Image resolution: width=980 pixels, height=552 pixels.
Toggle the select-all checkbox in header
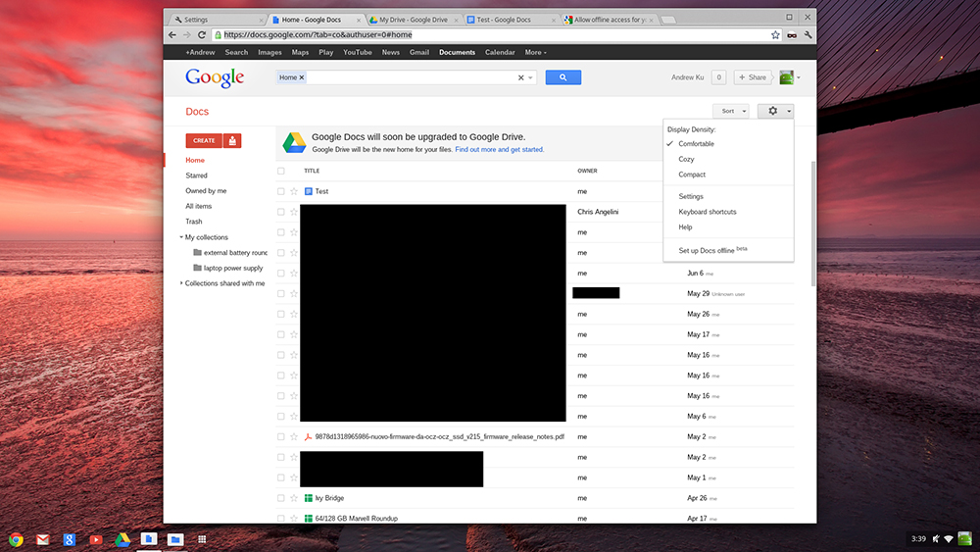pos(280,171)
